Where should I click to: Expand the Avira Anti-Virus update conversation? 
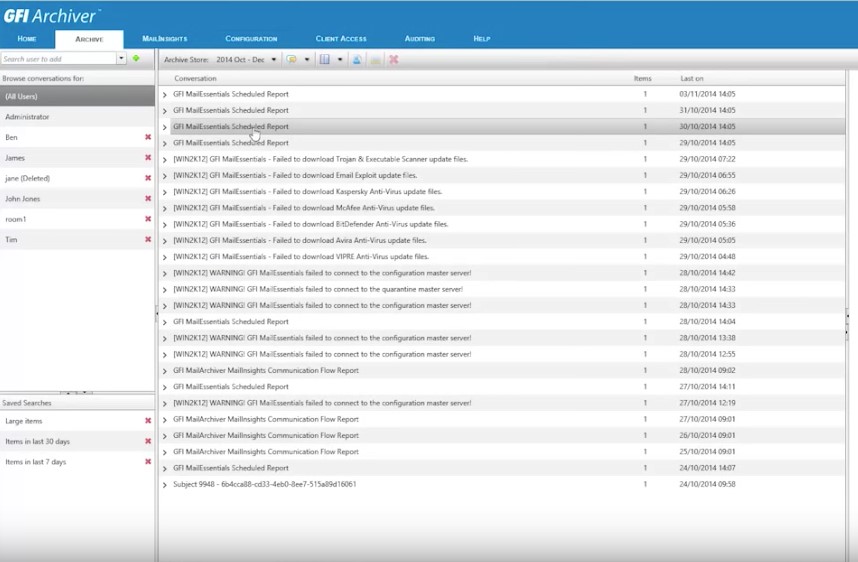click(165, 241)
